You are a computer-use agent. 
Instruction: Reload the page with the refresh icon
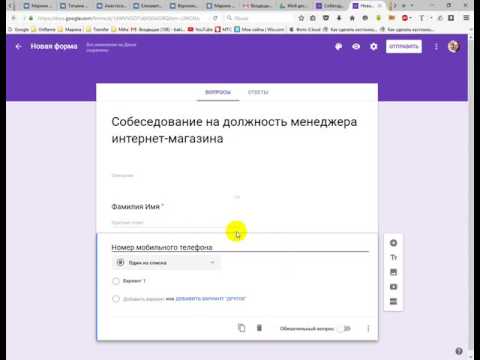(215, 18)
